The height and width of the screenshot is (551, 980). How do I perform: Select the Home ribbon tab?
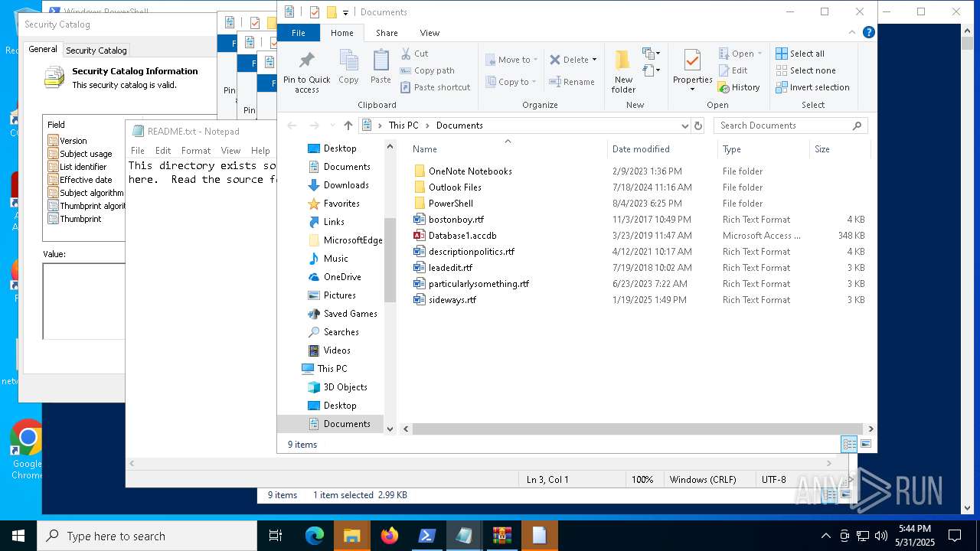coord(341,33)
